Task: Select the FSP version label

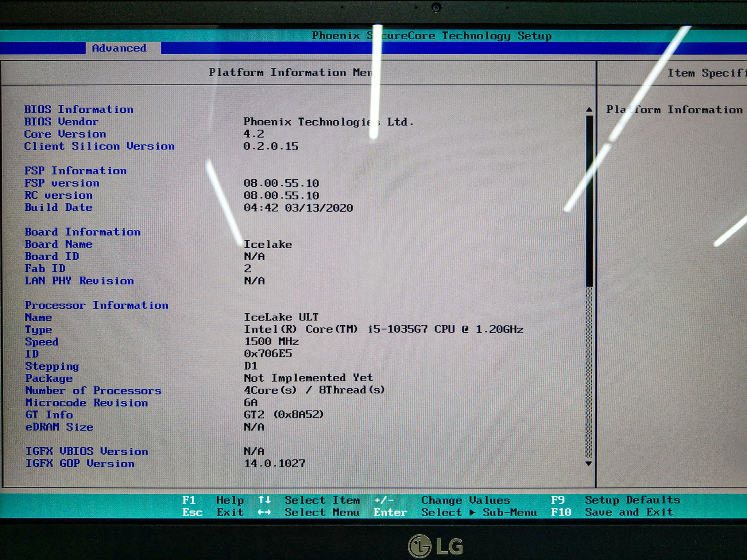Action: (62, 183)
